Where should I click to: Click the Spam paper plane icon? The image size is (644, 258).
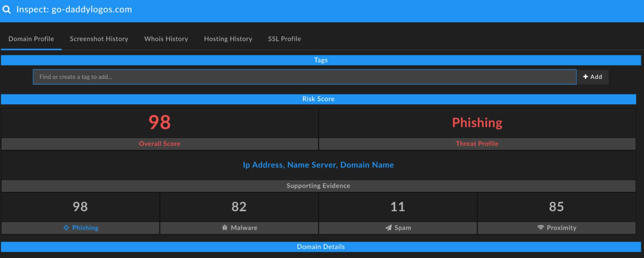[x=389, y=228]
